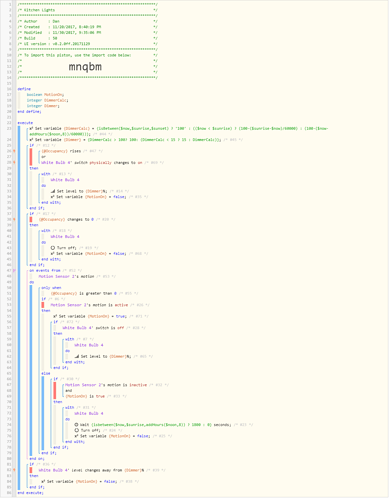Click the mnqbm import code text
This screenshot has width=390, height=500.
click(x=85, y=67)
